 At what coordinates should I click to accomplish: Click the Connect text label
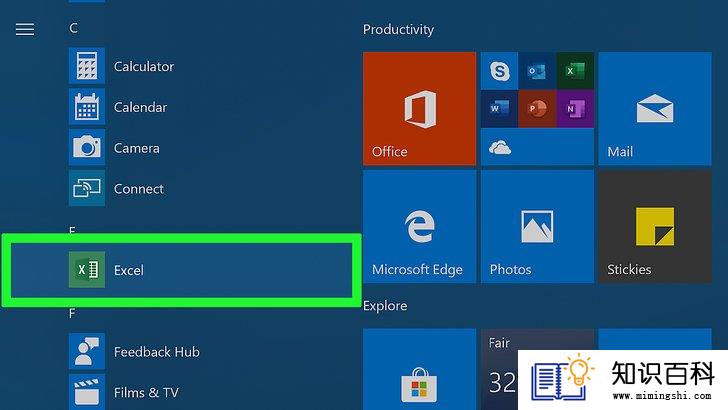[138, 189]
